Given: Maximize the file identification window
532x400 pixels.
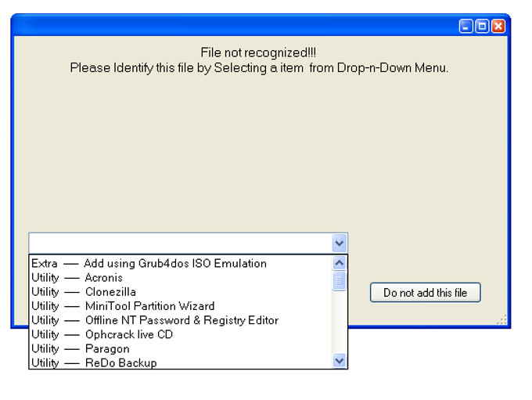Looking at the screenshot, I should pyautogui.click(x=482, y=27).
